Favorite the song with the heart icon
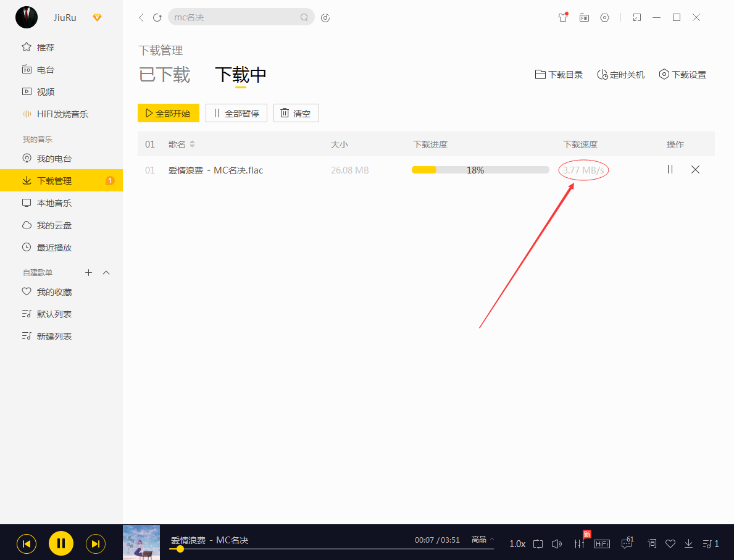Viewport: 734px width, 560px height. (670, 544)
